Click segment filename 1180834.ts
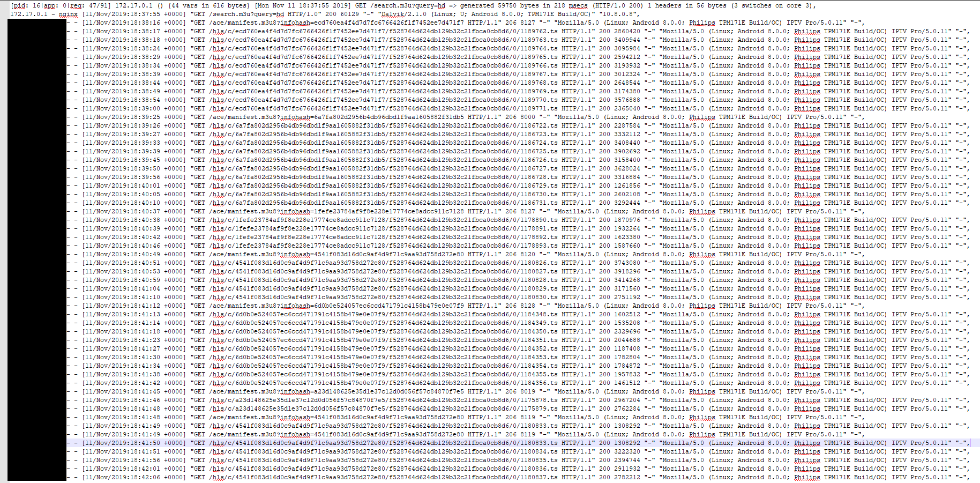Viewport: 980px width, 483px height. coord(538,451)
